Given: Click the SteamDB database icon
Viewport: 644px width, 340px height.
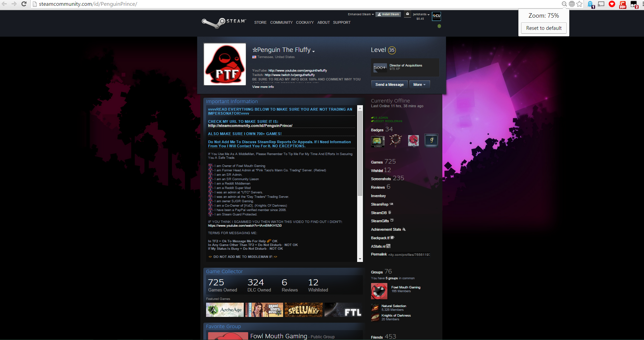Looking at the screenshot, I should click(x=390, y=212).
